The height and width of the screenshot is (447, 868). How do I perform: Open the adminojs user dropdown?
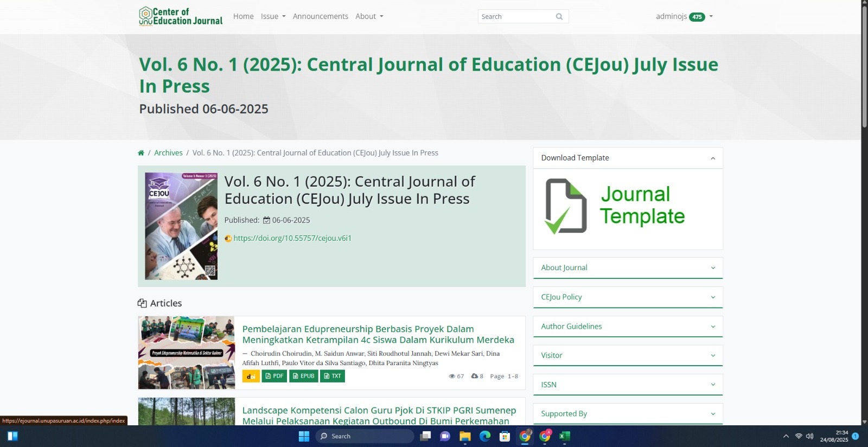tap(684, 16)
